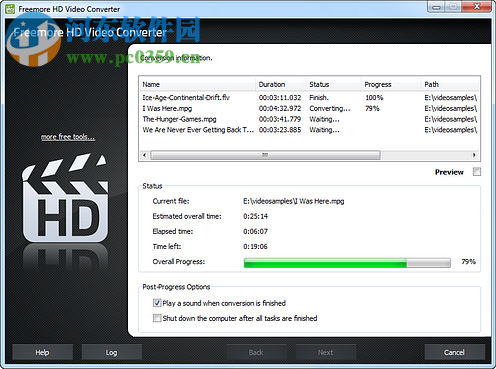
Task: Close the Freemore HD Video Converter window
Action: point(477,7)
